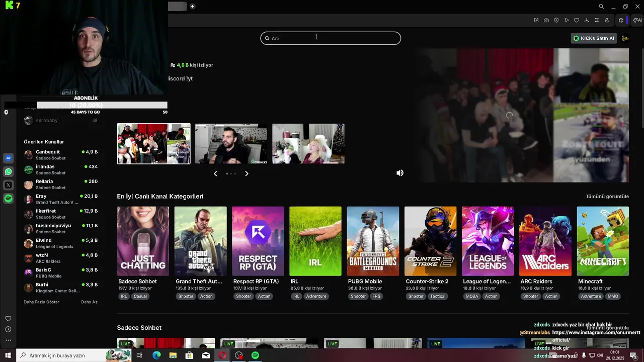Click the MOBA tag under League of Legends
Viewport: 644px width, 362px height.
pyautogui.click(x=472, y=296)
